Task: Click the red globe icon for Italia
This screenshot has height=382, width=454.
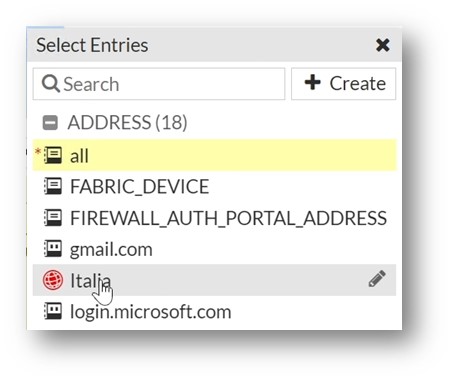Action: click(53, 280)
